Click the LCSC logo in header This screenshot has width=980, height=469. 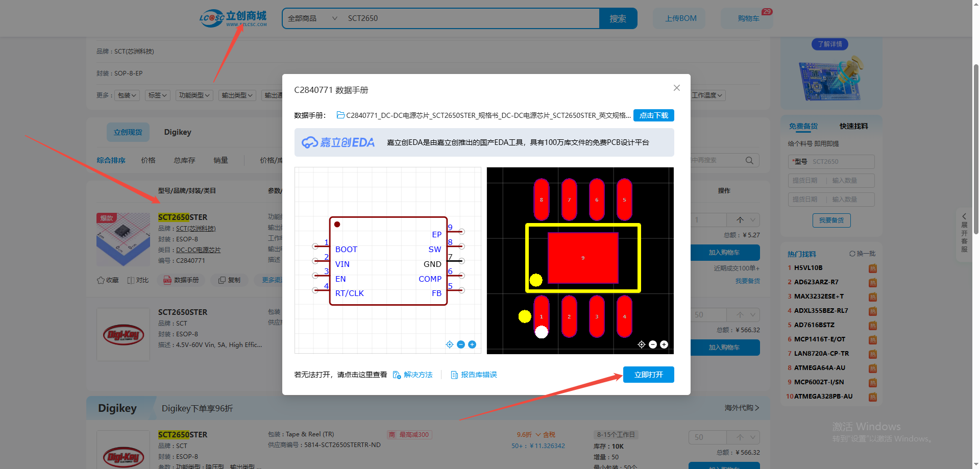click(233, 18)
